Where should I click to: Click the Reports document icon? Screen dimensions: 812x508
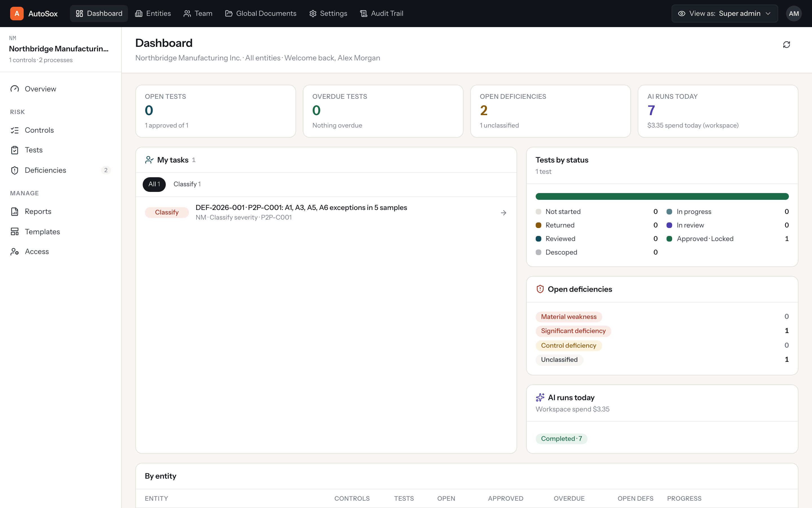(x=15, y=211)
